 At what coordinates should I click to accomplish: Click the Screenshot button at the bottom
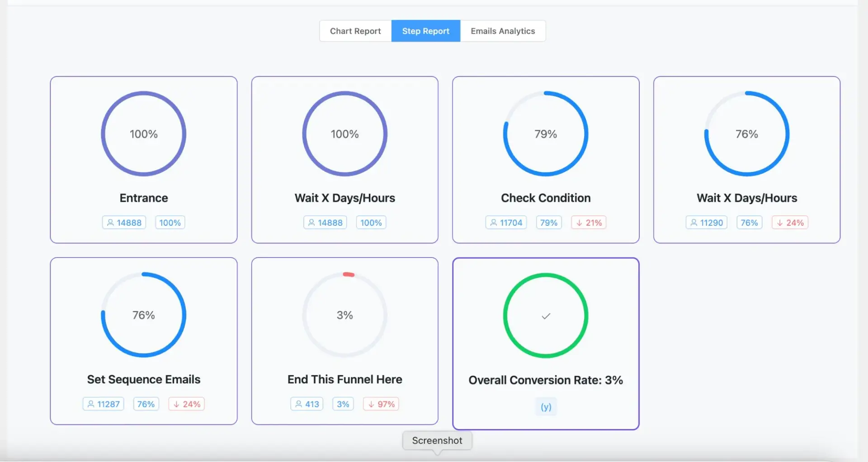pos(437,440)
